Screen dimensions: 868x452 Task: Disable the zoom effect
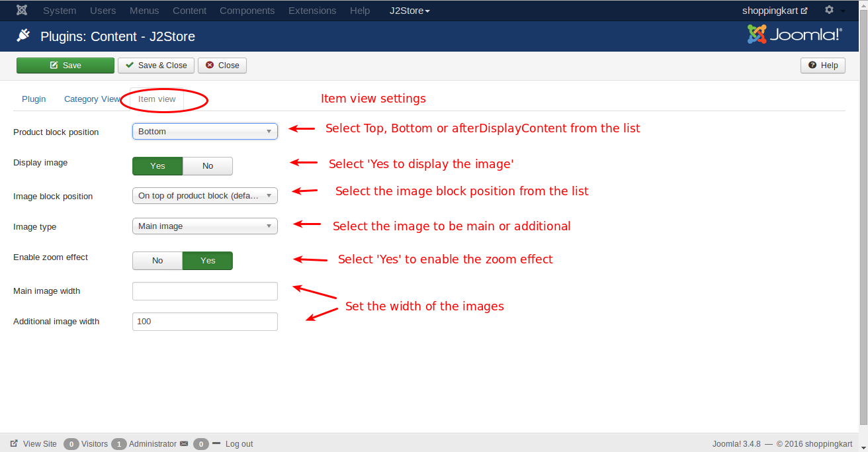(x=157, y=260)
